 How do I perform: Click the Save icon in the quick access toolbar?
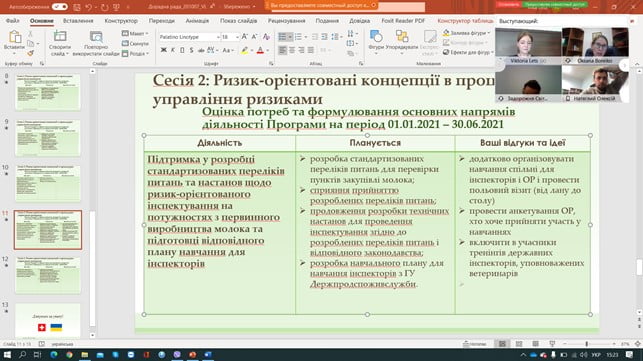click(x=77, y=7)
